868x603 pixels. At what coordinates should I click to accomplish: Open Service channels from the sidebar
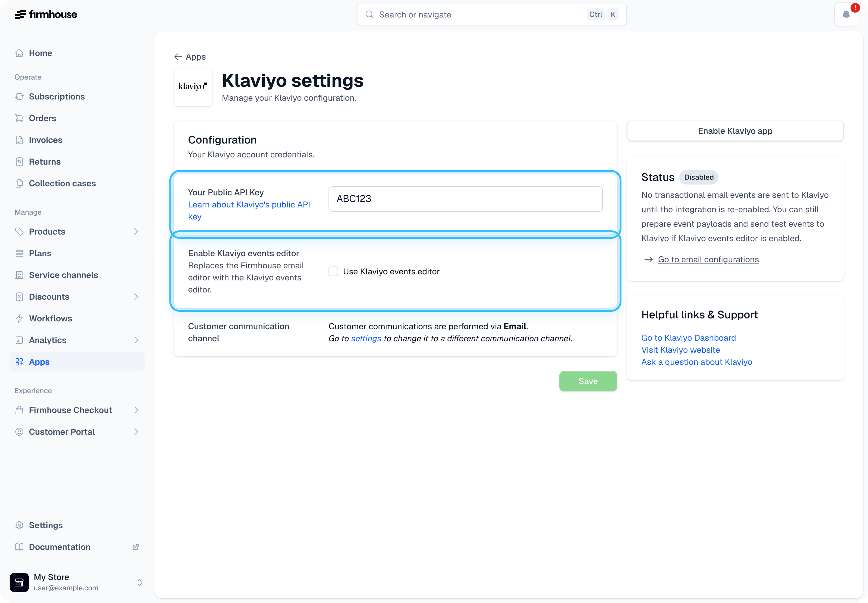tap(77, 275)
